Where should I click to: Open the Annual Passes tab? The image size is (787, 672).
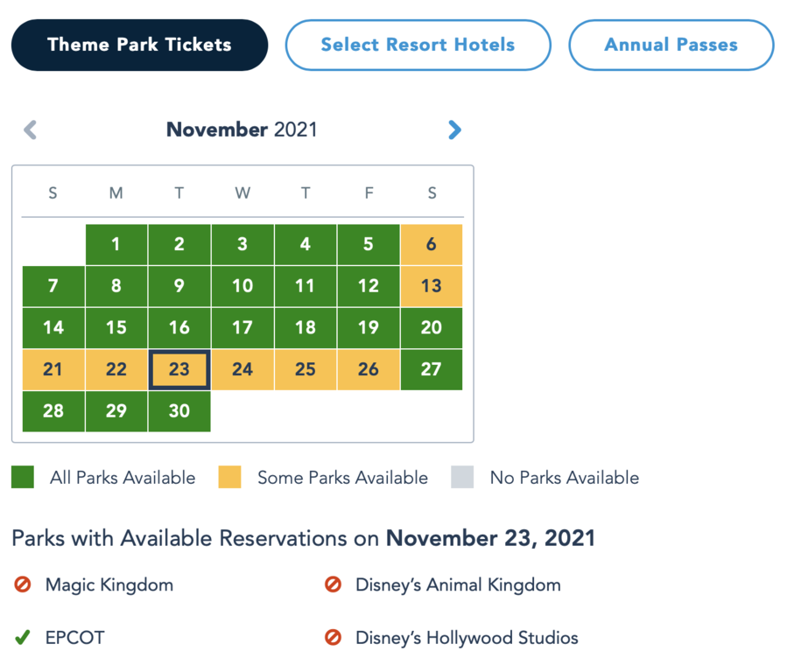pos(671,45)
